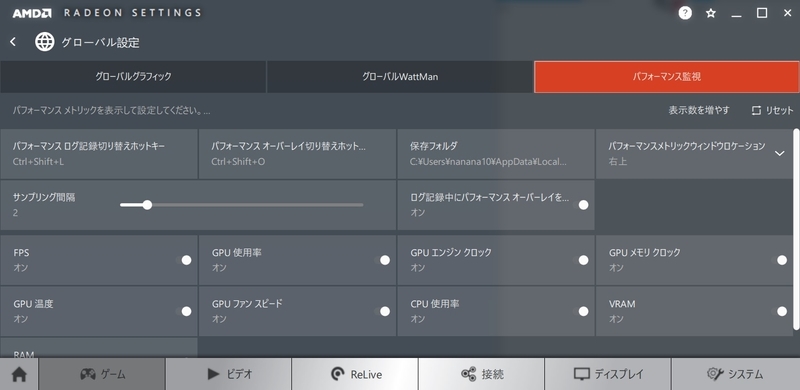Click the 保存フォルダ path tile

[x=496, y=154]
